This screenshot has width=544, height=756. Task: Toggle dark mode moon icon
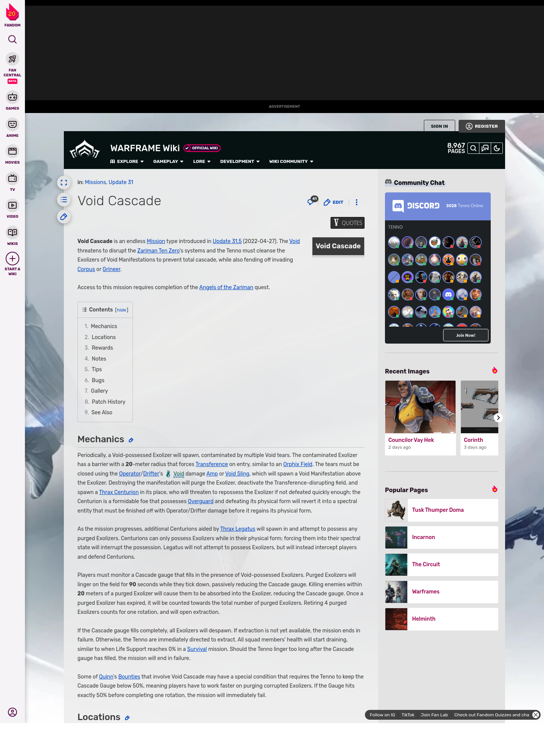point(497,148)
